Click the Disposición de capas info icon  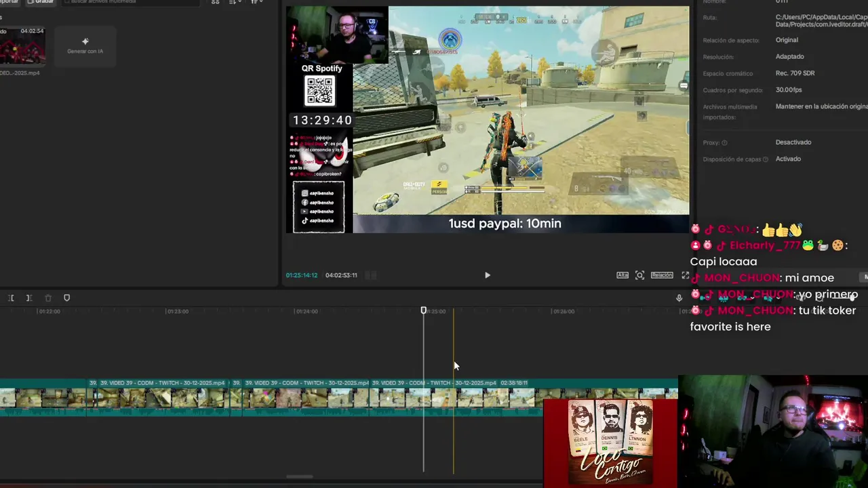pos(766,159)
